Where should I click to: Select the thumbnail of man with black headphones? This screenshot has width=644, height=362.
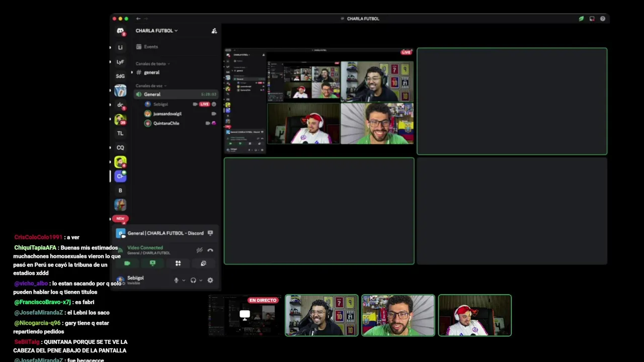[321, 315]
